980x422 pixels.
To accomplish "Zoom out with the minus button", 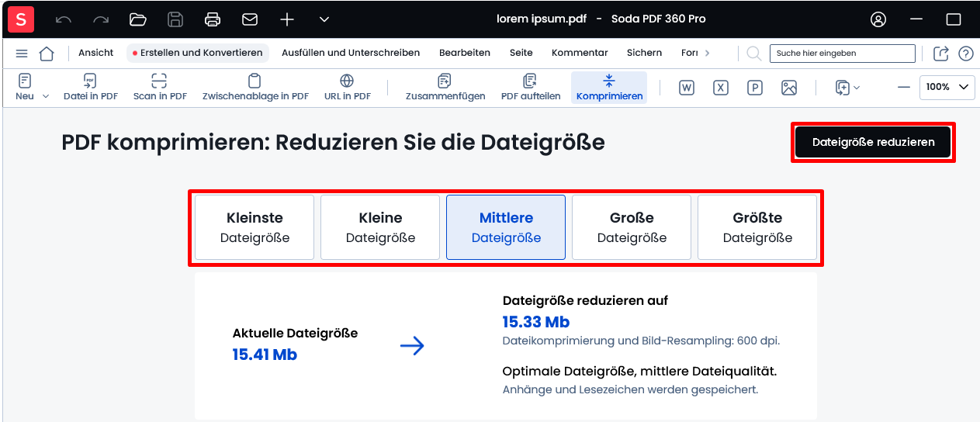I will point(904,87).
